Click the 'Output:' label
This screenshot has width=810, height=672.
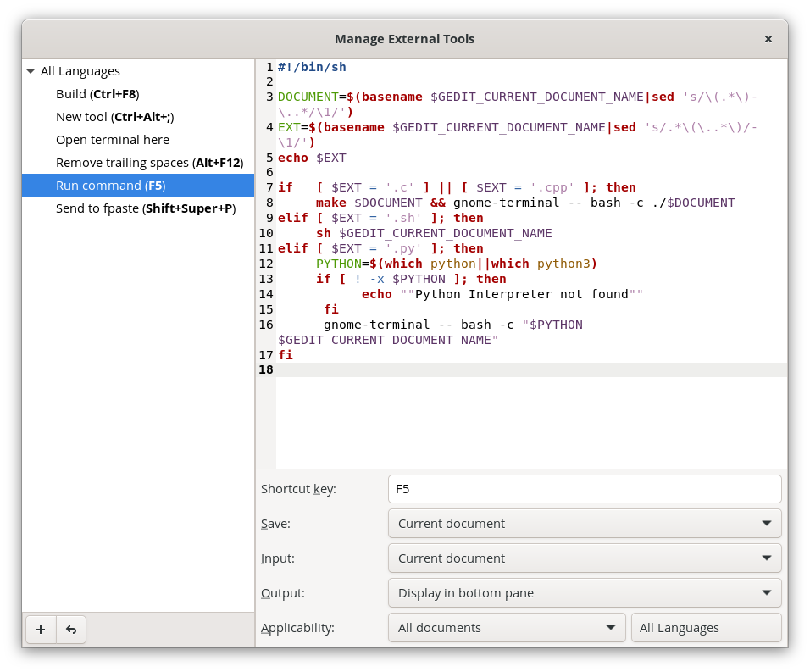pyautogui.click(x=283, y=592)
